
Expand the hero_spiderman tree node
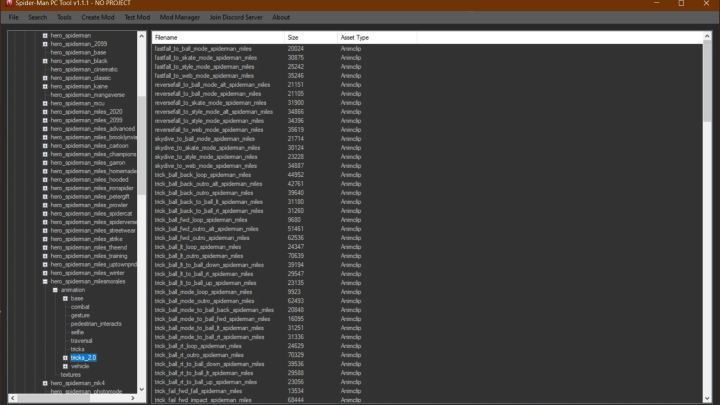point(45,35)
